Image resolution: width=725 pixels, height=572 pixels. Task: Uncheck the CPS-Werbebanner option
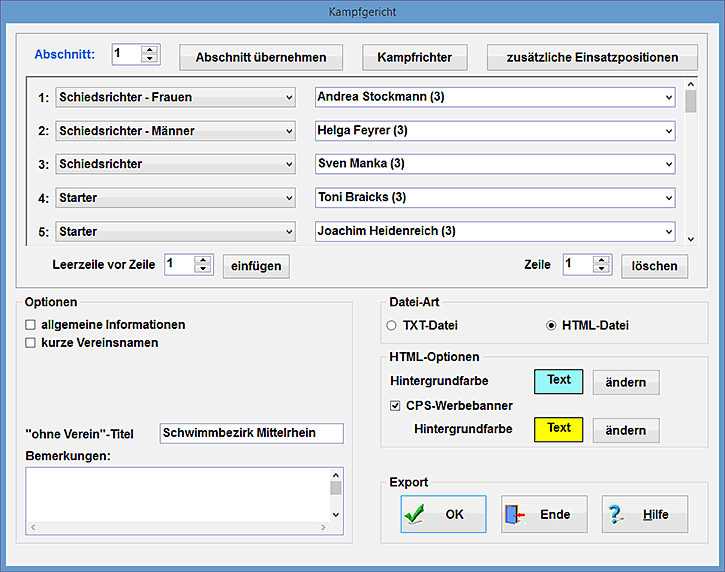(396, 406)
